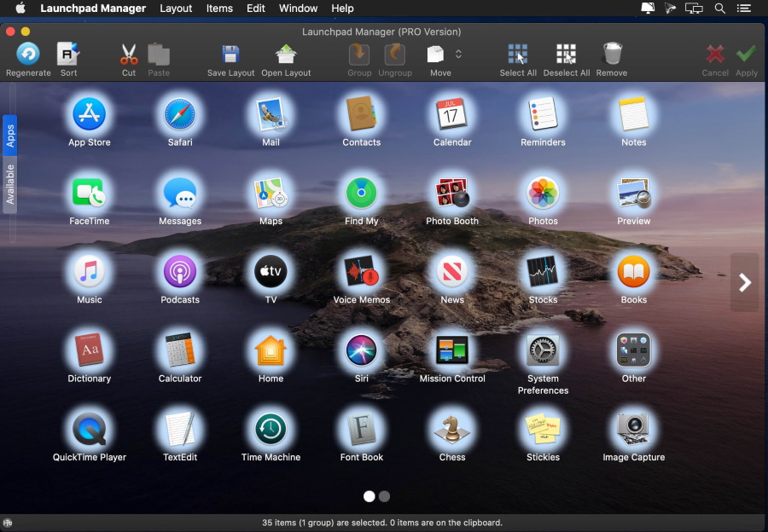The image size is (768, 532).
Task: Open Spotlight search in menu bar
Action: pos(719,9)
